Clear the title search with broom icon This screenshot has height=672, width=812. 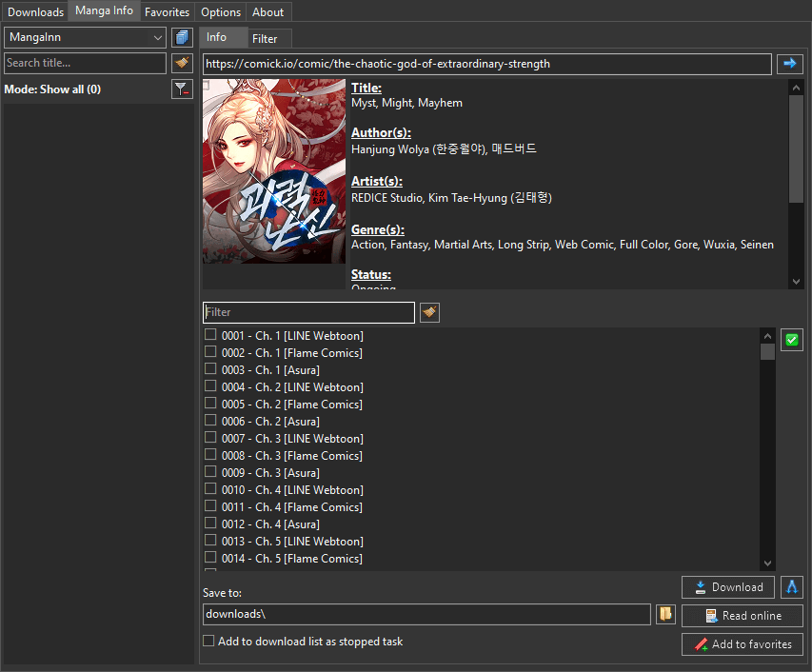pos(182,63)
